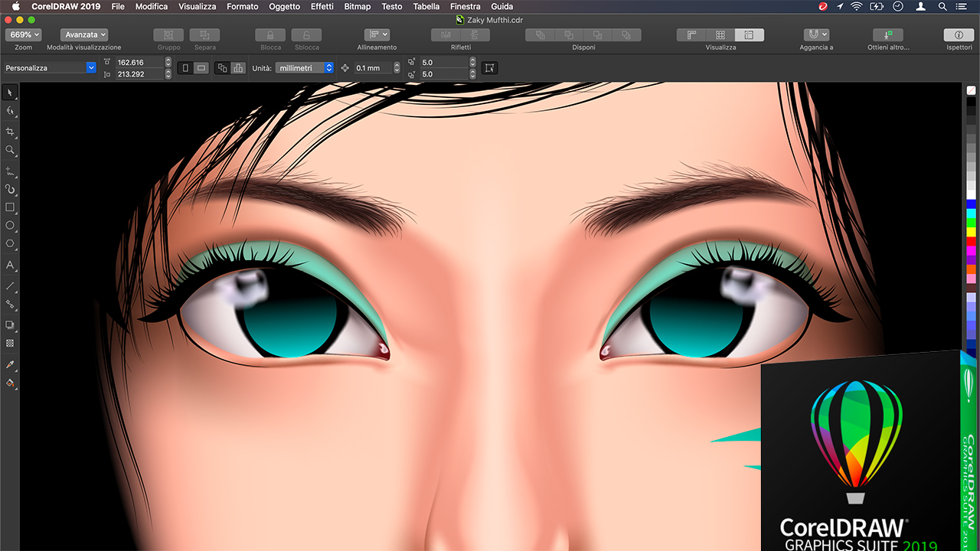Viewport: 980px width, 551px height.
Task: Open the Aggancia a snap dropdown
Action: coord(816,35)
